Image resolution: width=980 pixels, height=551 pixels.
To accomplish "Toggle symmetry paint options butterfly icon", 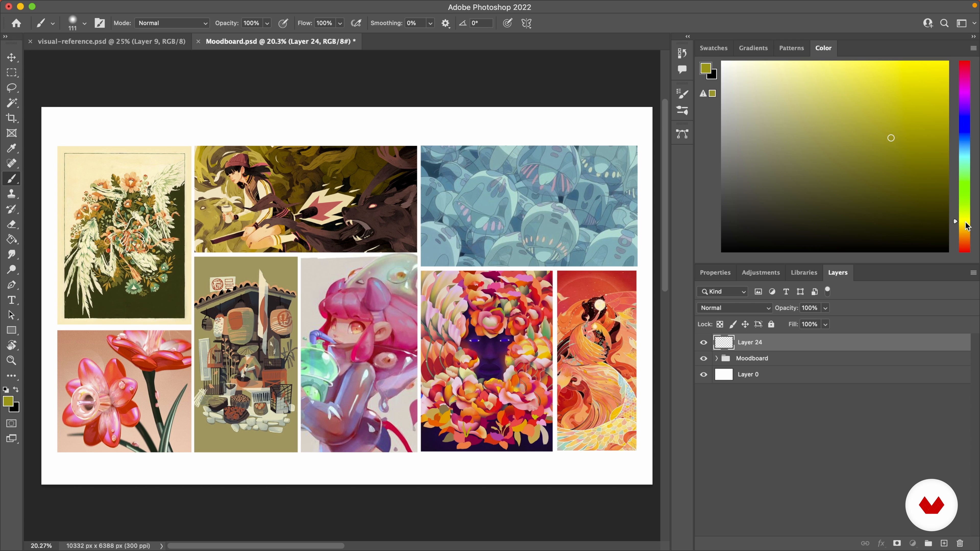I will (526, 23).
